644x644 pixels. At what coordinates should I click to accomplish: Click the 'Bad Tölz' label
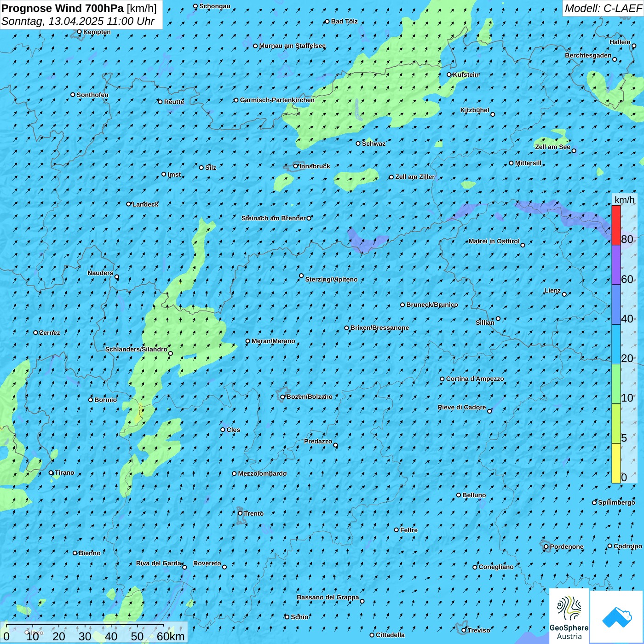click(x=345, y=21)
